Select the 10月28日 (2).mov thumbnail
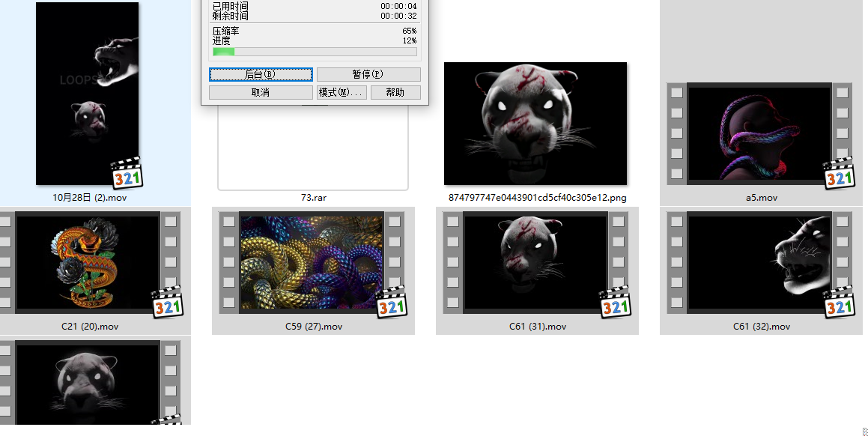868x436 pixels. (87, 94)
